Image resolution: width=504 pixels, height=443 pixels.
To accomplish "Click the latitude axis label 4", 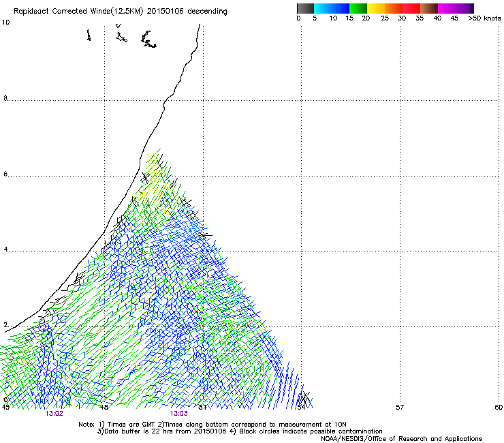I will (x=5, y=249).
